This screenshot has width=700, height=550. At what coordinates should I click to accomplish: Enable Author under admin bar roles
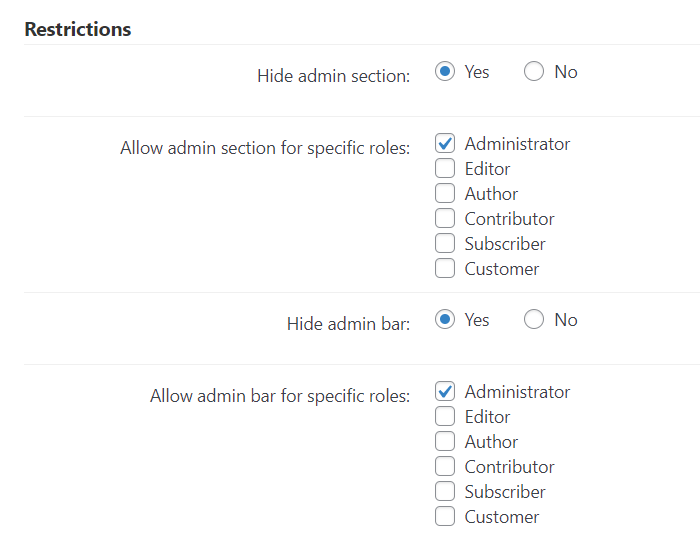446,442
